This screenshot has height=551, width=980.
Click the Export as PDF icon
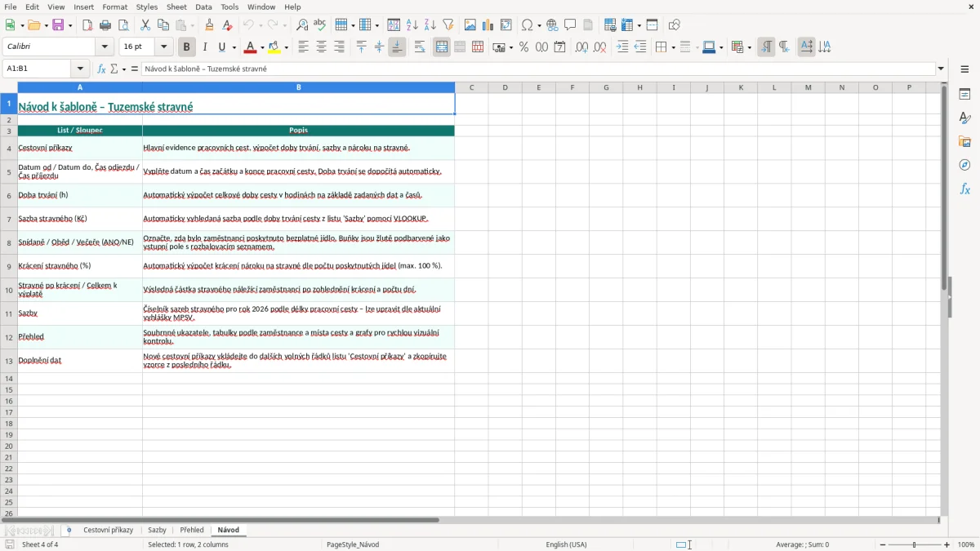pyautogui.click(x=87, y=25)
